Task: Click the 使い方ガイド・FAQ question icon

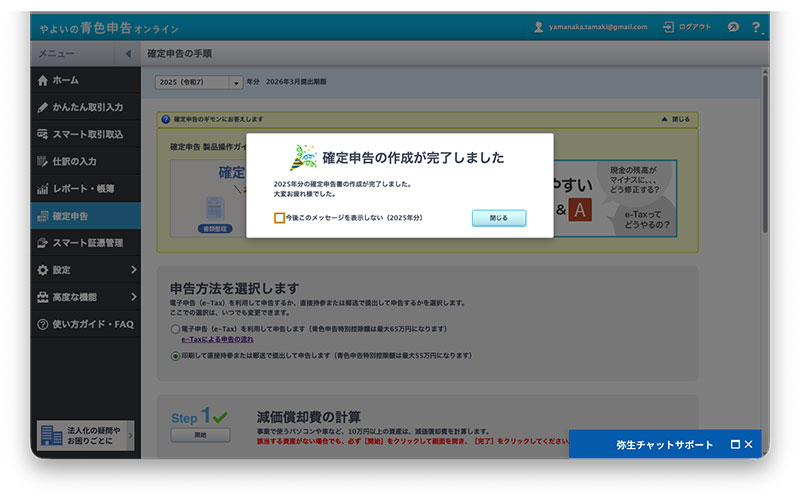Action: click(42, 324)
